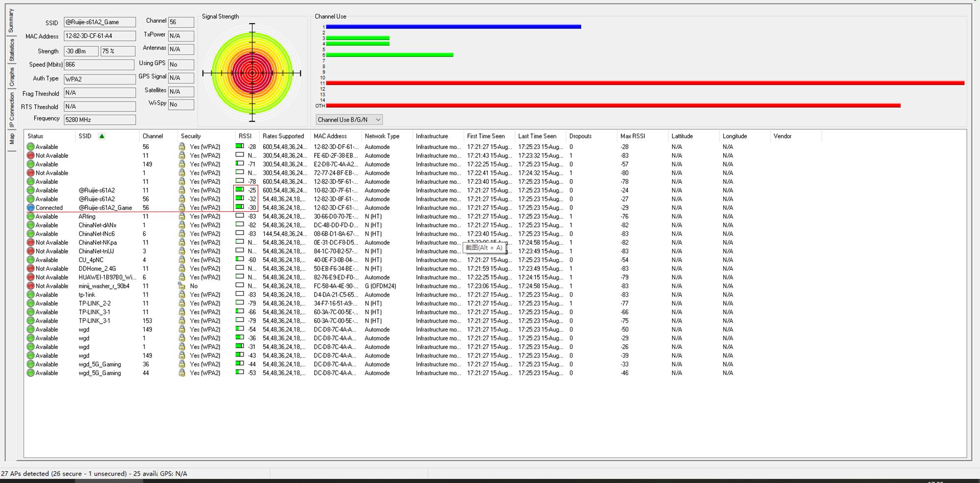980x483 pixels.
Task: Click the center of the signal strength radar
Action: (252, 74)
